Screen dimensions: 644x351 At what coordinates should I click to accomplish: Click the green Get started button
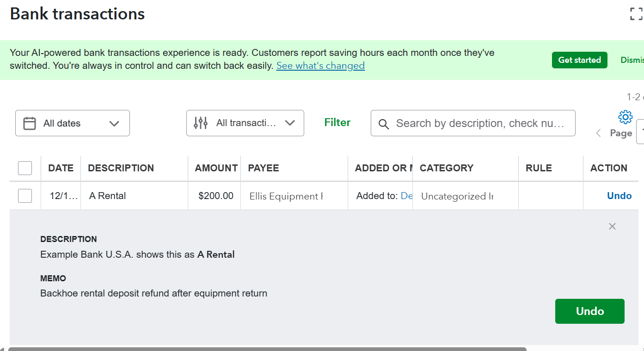[579, 60]
